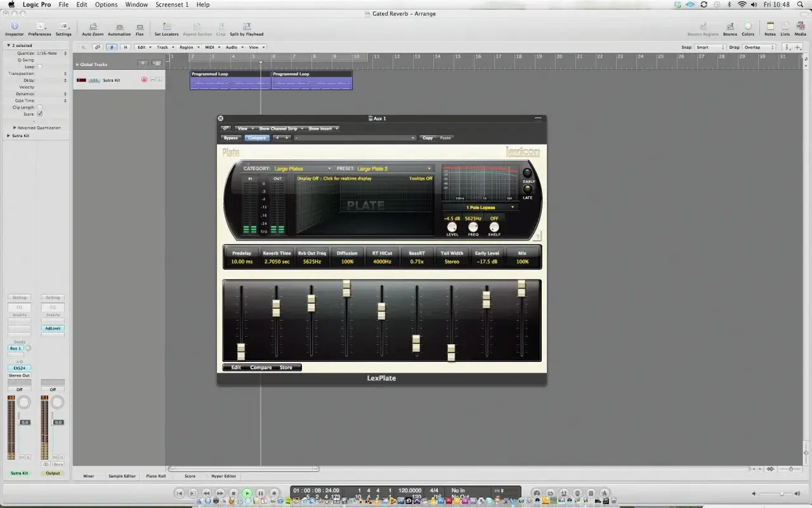812x508 pixels.
Task: Click the blue Compare button
Action: [256, 138]
